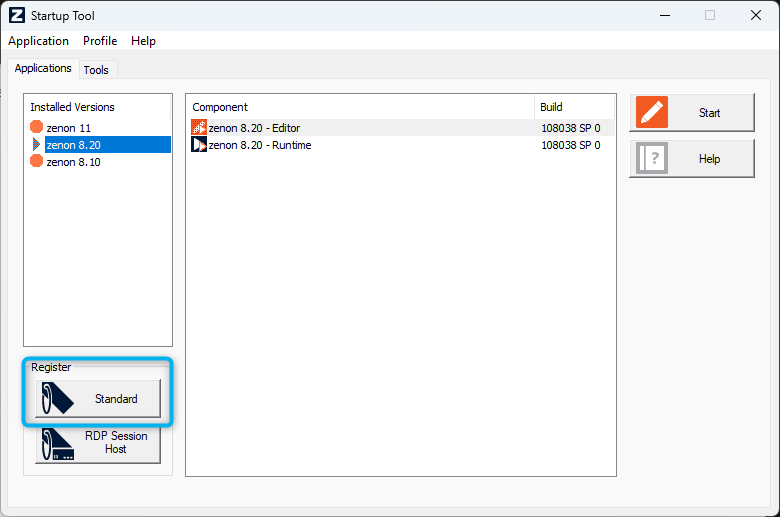Viewport: 780px width, 517px height.
Task: Open the Application menu
Action: 38,41
